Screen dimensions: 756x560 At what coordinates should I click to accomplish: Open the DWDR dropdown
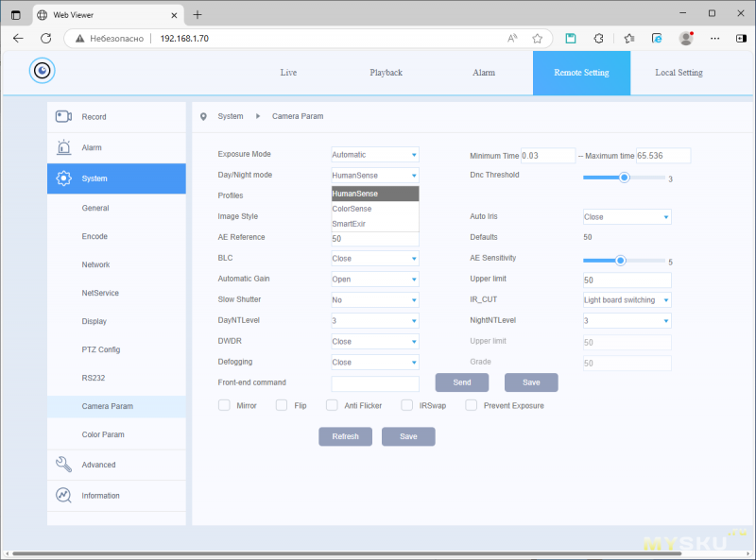click(x=375, y=341)
